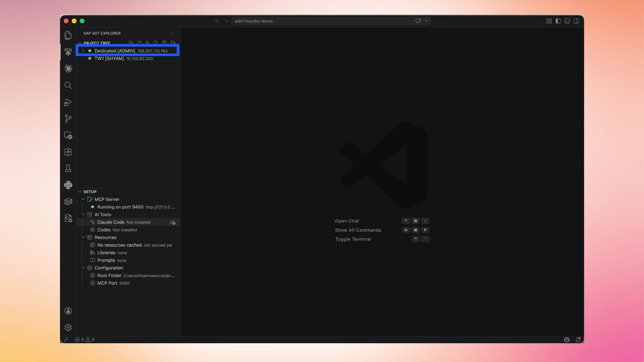Expand the Dedicated [ADMIN] connection node
The height and width of the screenshot is (362, 644).
point(83,51)
